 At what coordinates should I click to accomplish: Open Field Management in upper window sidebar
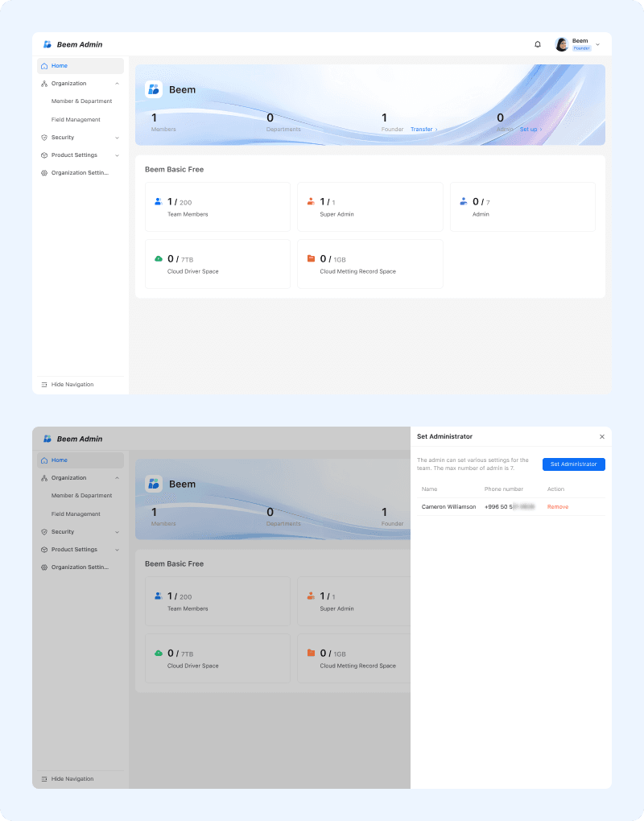(x=76, y=119)
